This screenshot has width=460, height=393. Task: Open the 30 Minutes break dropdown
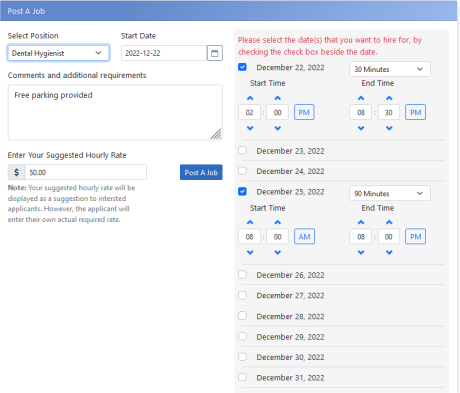[390, 69]
